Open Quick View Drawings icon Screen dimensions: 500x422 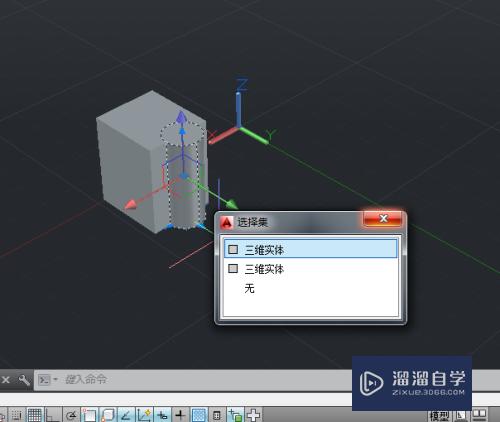[x=479, y=415]
